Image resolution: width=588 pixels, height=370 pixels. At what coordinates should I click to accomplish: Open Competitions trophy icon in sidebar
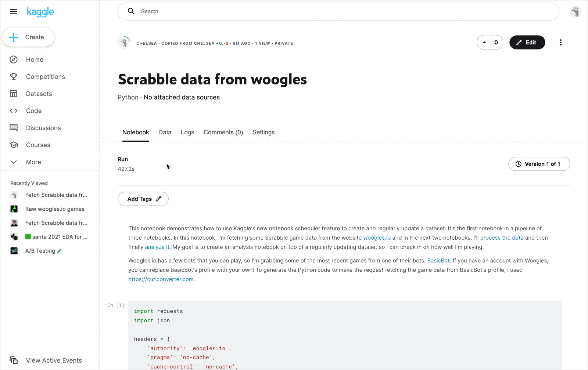click(14, 77)
